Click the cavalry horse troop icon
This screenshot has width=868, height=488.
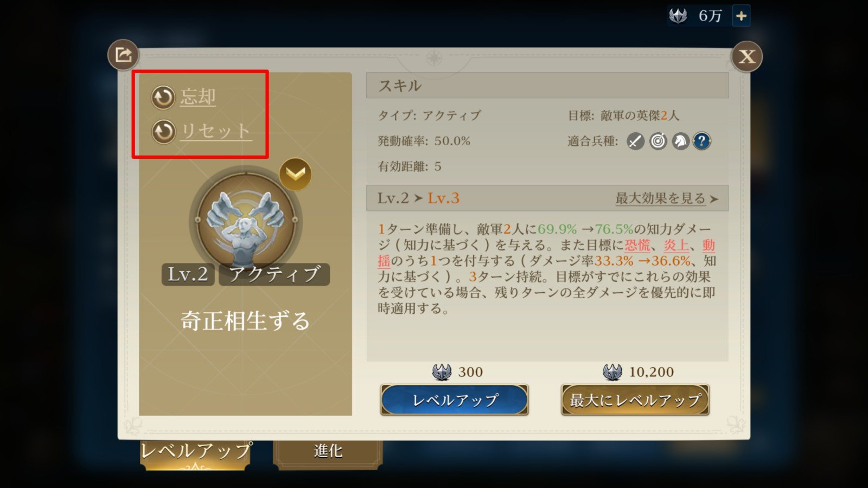(680, 142)
